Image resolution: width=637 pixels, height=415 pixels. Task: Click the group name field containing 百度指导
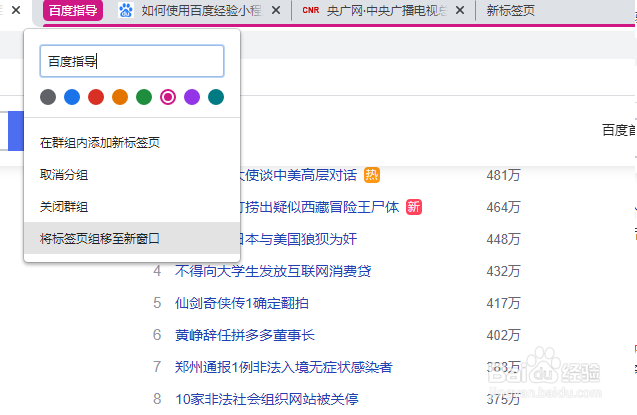tap(132, 61)
